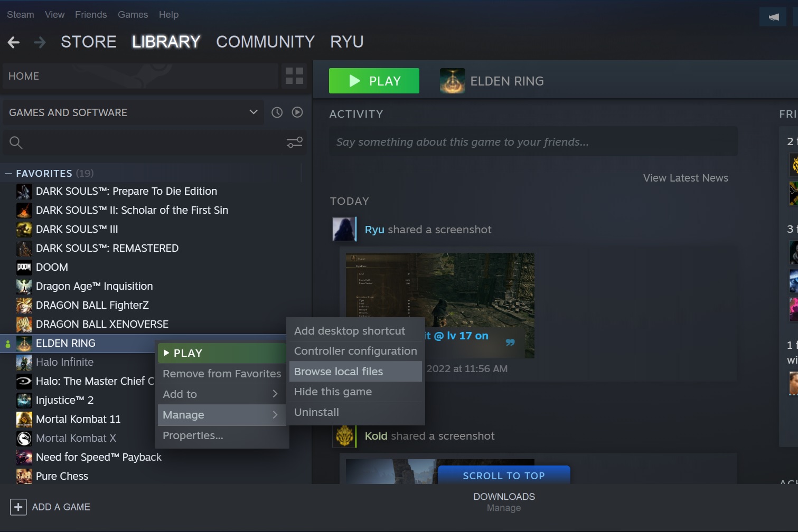Open the announcements megaphone icon
Image resolution: width=798 pixels, height=532 pixels.
click(x=774, y=17)
